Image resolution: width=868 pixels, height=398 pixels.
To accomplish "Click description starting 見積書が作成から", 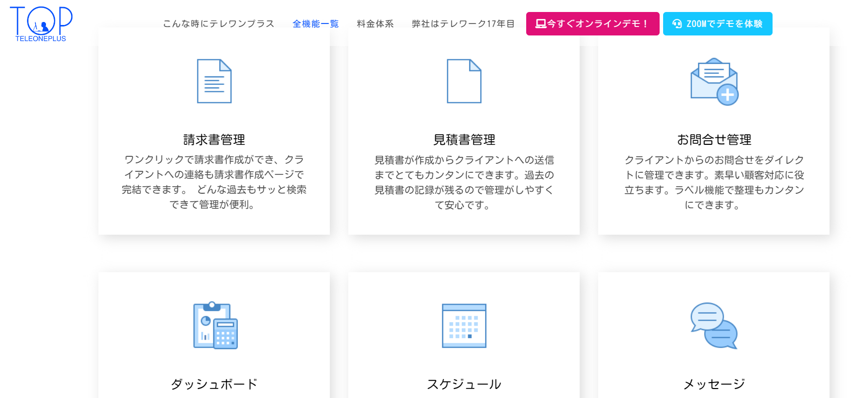I will [x=464, y=182].
